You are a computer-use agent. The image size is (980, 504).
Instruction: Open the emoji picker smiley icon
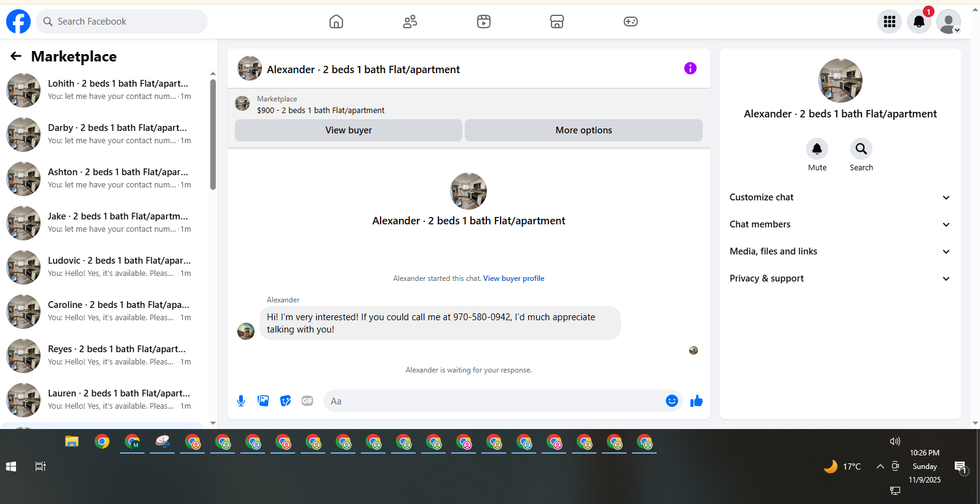pyautogui.click(x=672, y=401)
